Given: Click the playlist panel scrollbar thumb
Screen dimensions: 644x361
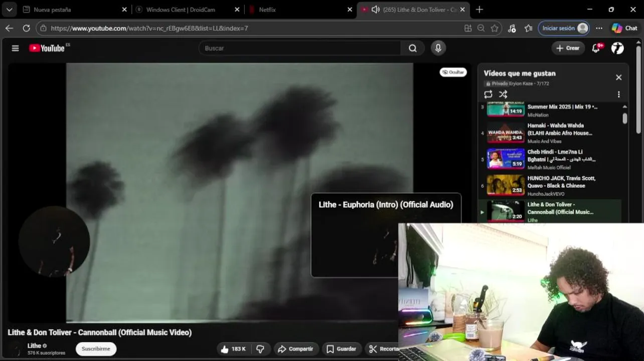Looking at the screenshot, I should click(624, 118).
